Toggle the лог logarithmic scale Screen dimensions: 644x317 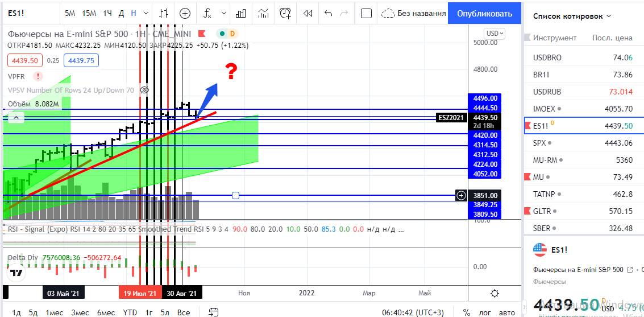pos(485,312)
